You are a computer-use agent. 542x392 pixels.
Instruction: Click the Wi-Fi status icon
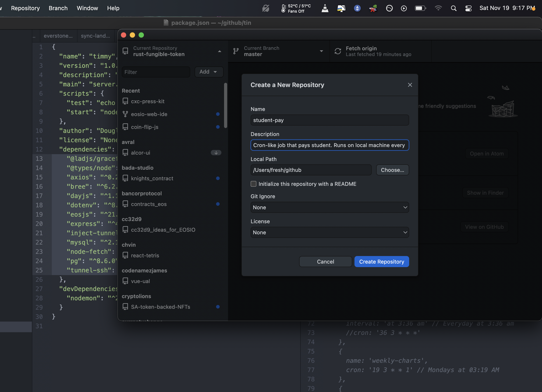[438, 8]
